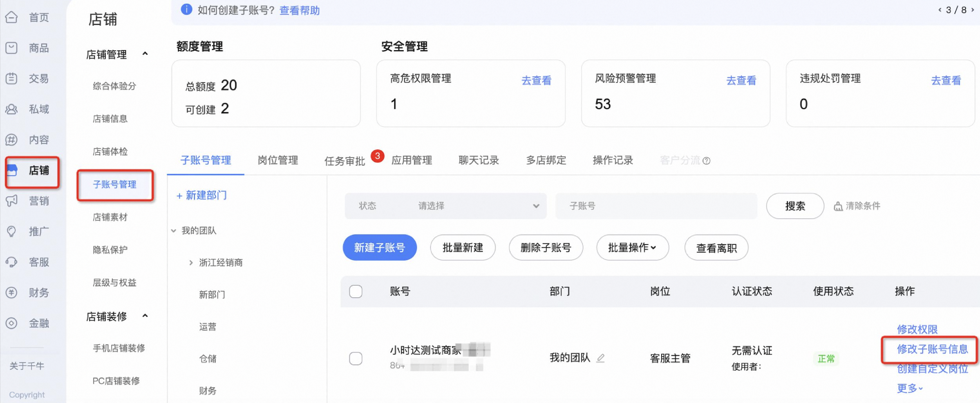Go to previous tip with left arrow
980x403 pixels.
pos(940,10)
